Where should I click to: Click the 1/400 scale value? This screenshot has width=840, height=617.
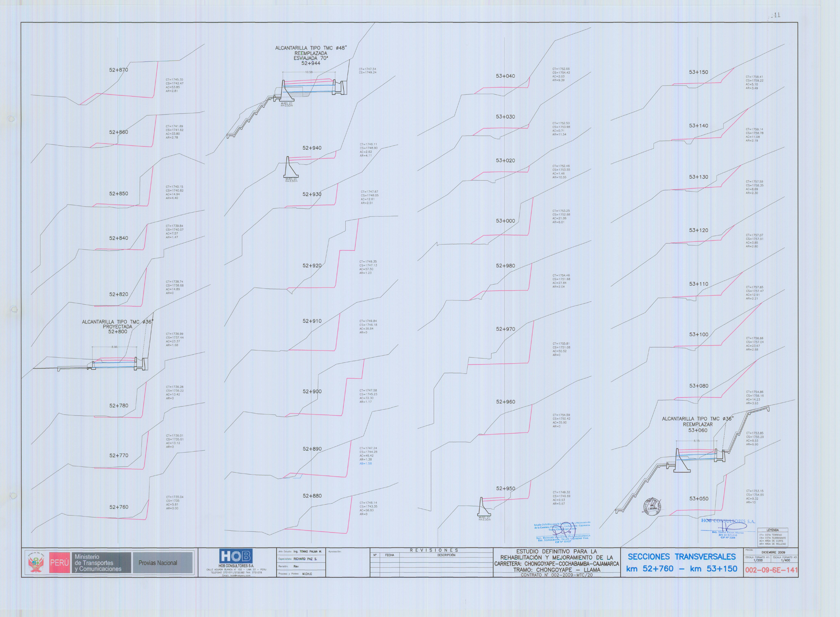pos(785,560)
